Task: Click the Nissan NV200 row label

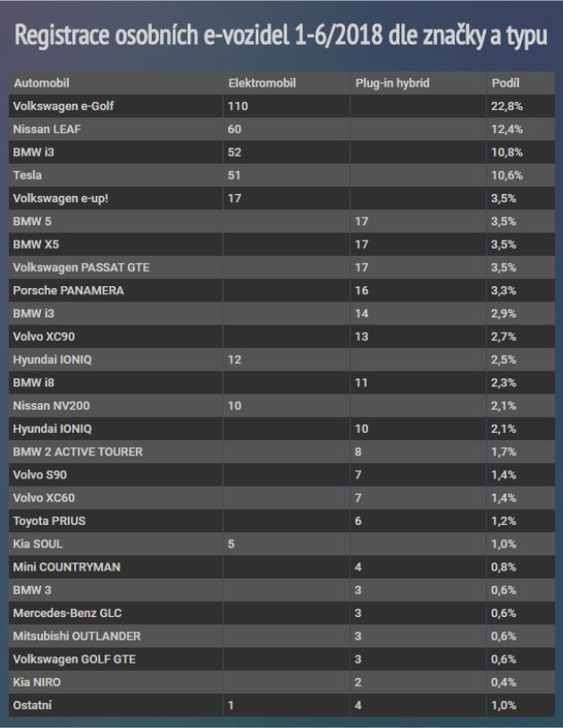Action: (51, 405)
